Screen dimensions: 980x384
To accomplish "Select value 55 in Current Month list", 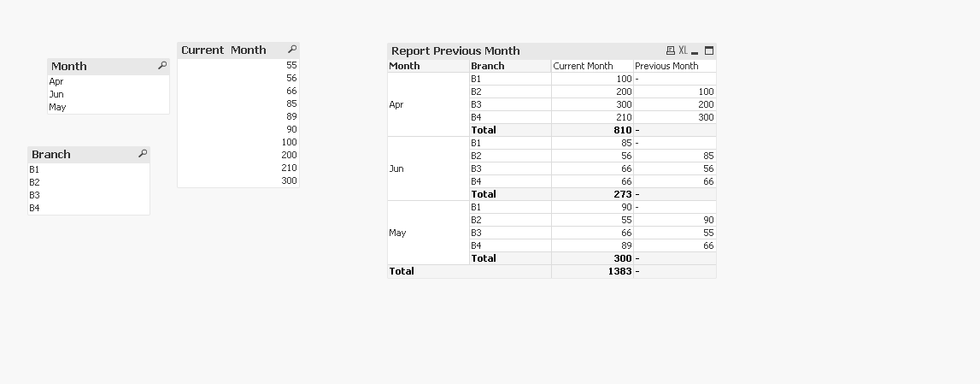I will tap(291, 65).
